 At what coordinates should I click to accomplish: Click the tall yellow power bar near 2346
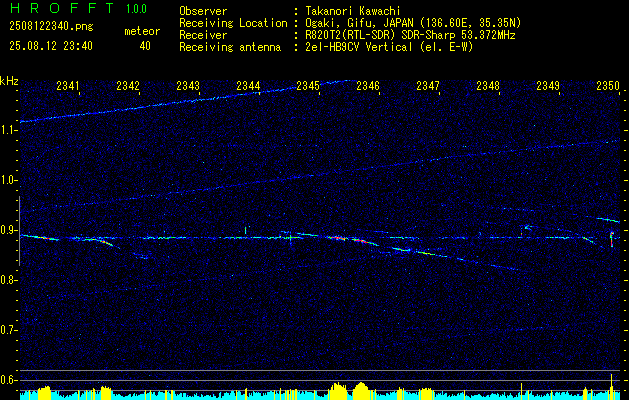tap(361, 390)
